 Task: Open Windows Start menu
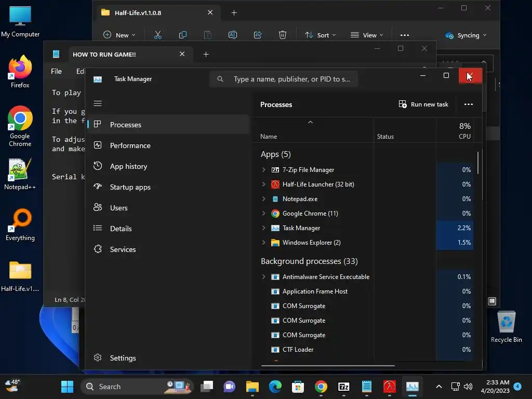67,387
